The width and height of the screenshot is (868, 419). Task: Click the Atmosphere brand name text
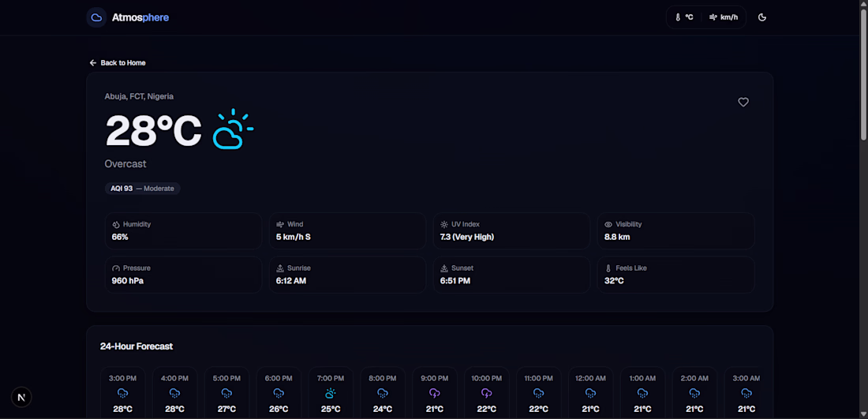coord(140,17)
